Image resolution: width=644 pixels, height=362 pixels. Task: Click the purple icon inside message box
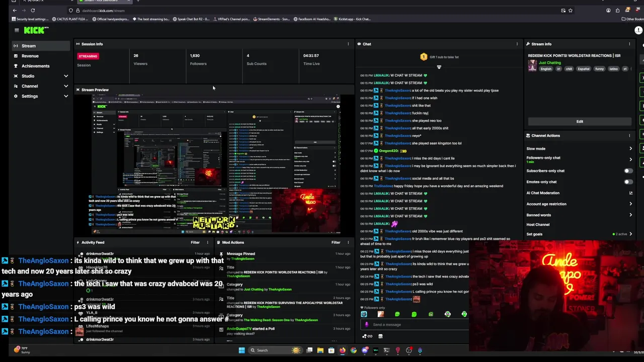[x=366, y=324]
